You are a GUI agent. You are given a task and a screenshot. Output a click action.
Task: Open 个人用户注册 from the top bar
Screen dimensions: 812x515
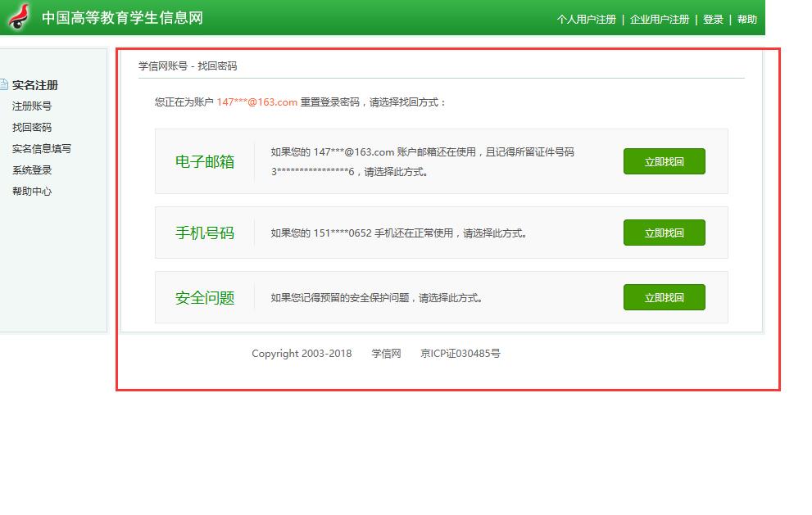coord(587,18)
